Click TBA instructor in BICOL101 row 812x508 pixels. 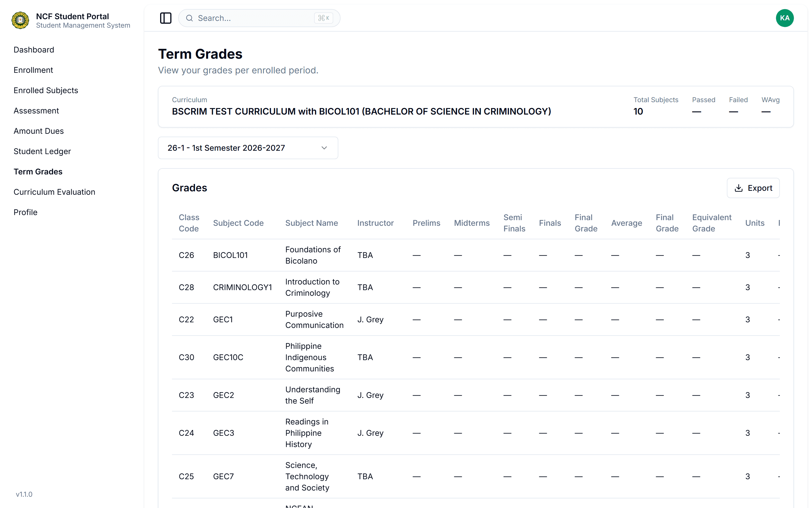365,255
